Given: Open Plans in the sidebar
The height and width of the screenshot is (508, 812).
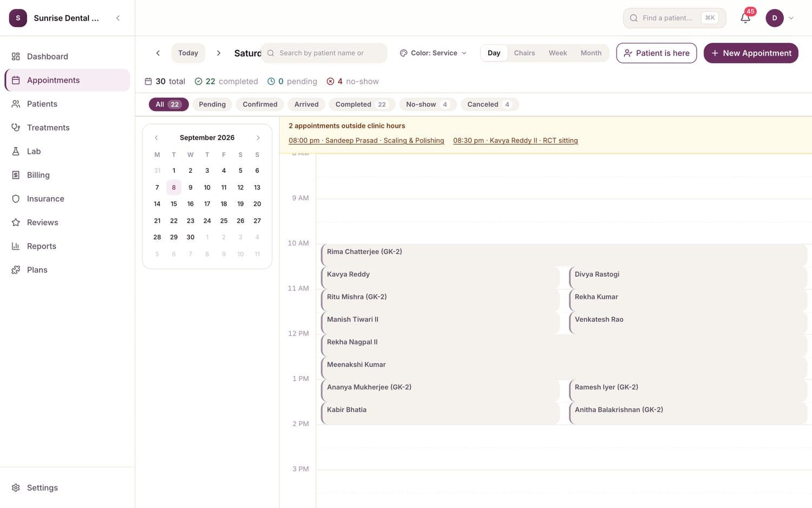Looking at the screenshot, I should tap(67, 270).
